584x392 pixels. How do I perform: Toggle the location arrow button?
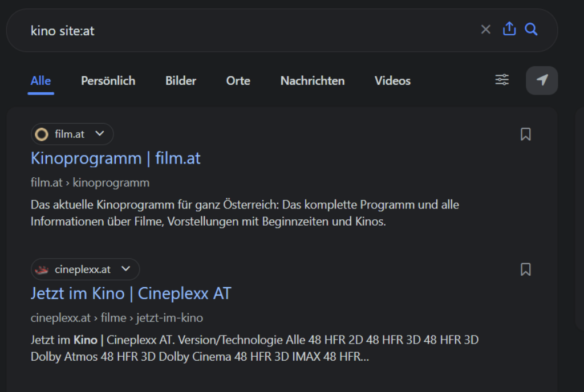[542, 80]
